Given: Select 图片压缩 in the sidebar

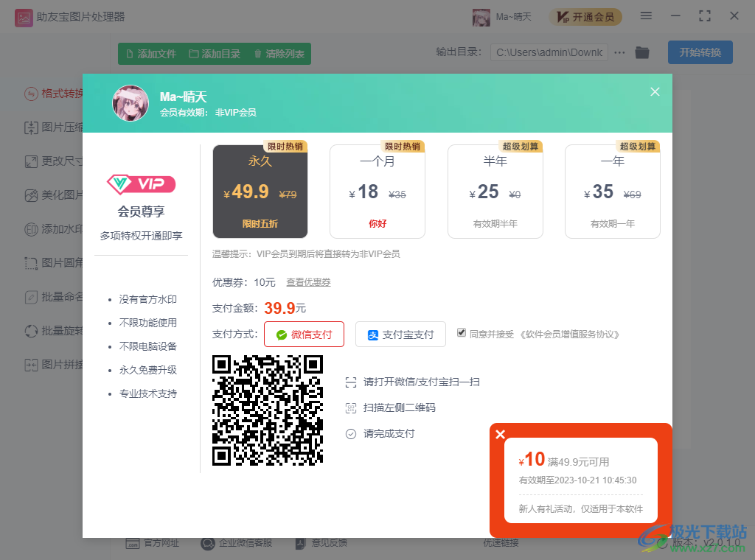Looking at the screenshot, I should tap(54, 127).
